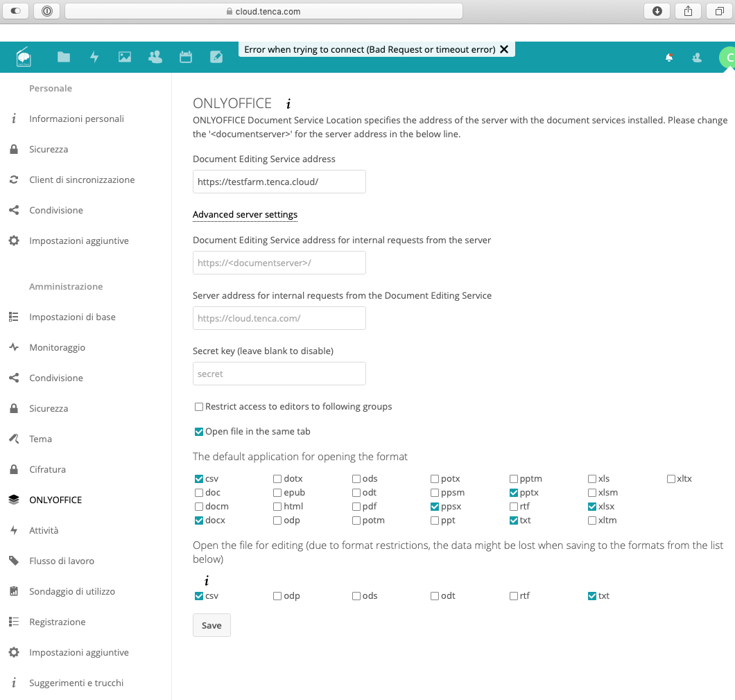Open the contacts search person icon
This screenshot has width=735, height=700.
pos(696,58)
